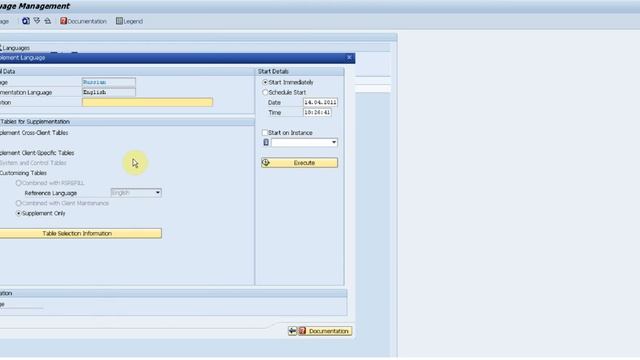Click the back arrow icon near Documentation
The height and width of the screenshot is (360, 640).
pyautogui.click(x=292, y=331)
